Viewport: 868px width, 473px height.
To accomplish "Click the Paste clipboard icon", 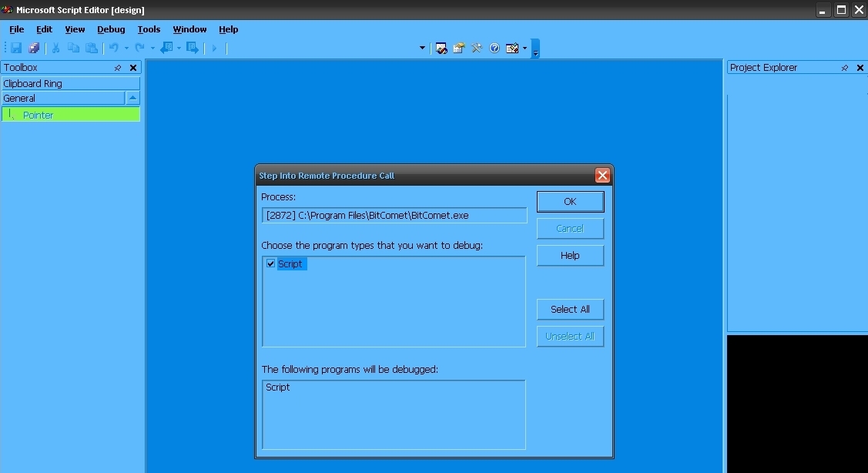I will coord(92,48).
